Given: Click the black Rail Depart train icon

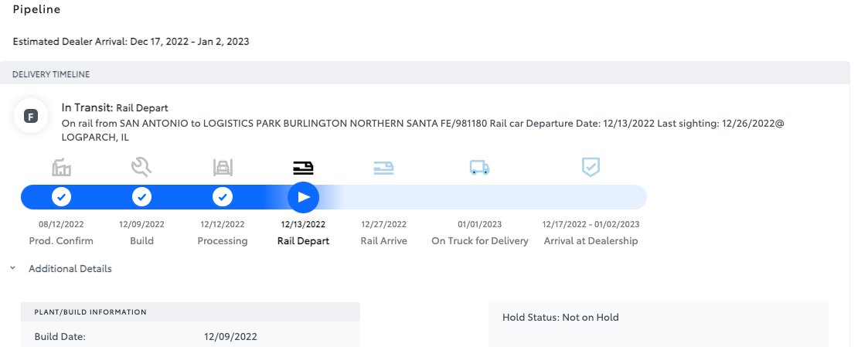Looking at the screenshot, I should click(303, 167).
